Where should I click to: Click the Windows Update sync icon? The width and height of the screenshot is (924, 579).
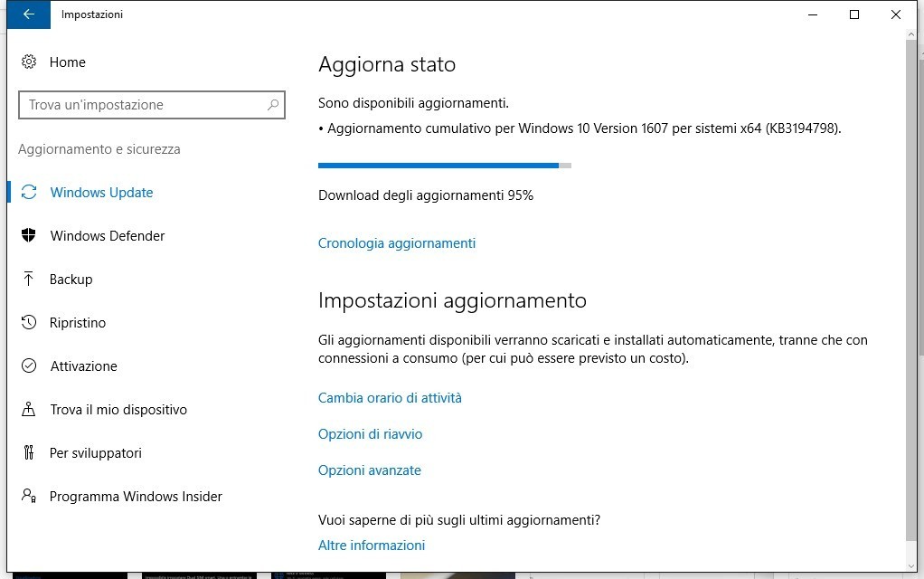(x=29, y=193)
